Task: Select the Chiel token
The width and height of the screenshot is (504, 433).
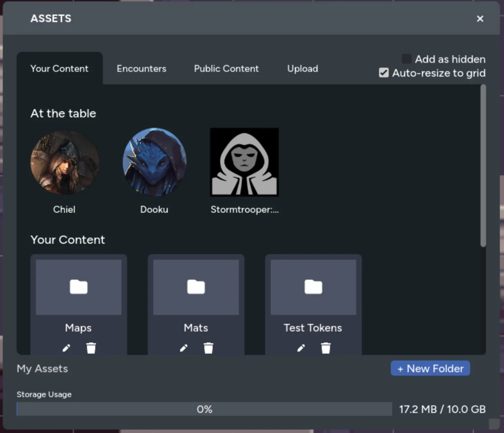Action: point(64,162)
